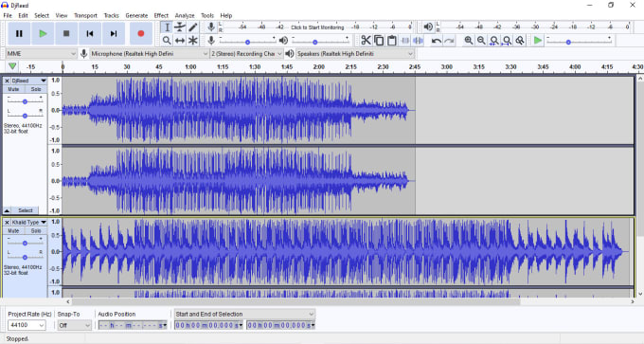
Task: Start recording with the Record button
Action: pyautogui.click(x=141, y=34)
